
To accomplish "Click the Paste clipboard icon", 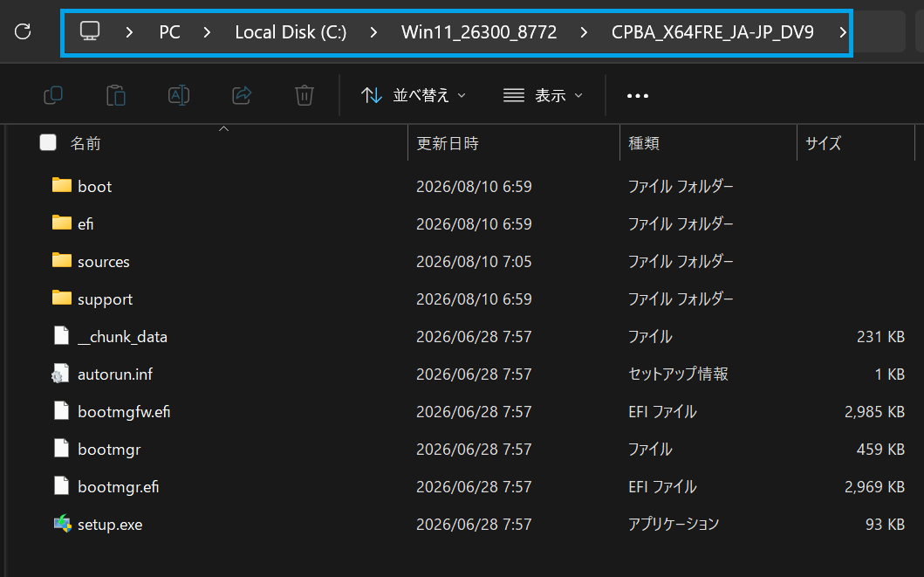I will pyautogui.click(x=116, y=95).
